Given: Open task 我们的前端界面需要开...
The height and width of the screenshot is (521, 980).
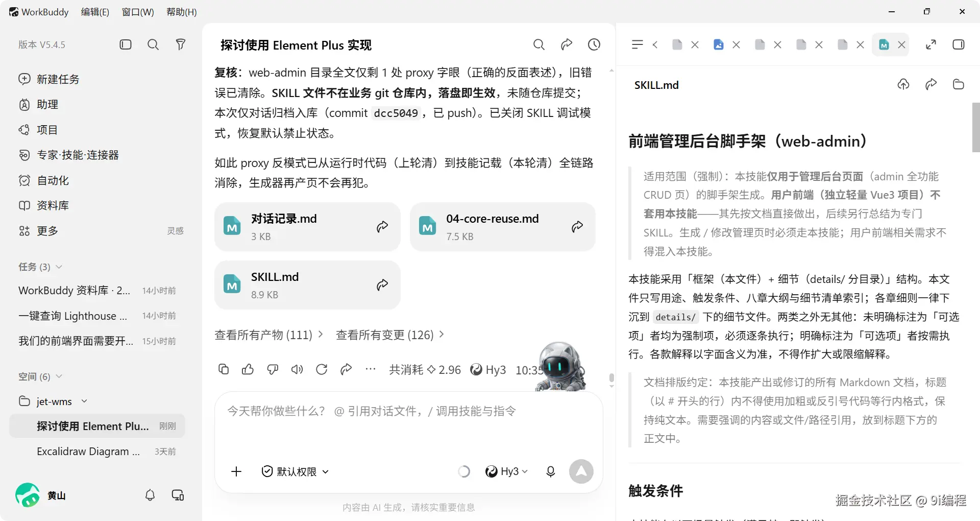Looking at the screenshot, I should pyautogui.click(x=97, y=341).
